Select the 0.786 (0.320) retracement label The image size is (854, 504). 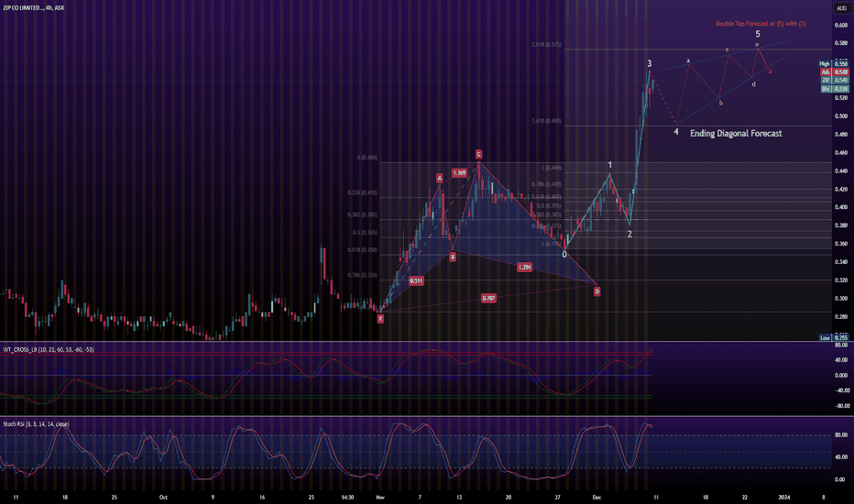coord(362,275)
